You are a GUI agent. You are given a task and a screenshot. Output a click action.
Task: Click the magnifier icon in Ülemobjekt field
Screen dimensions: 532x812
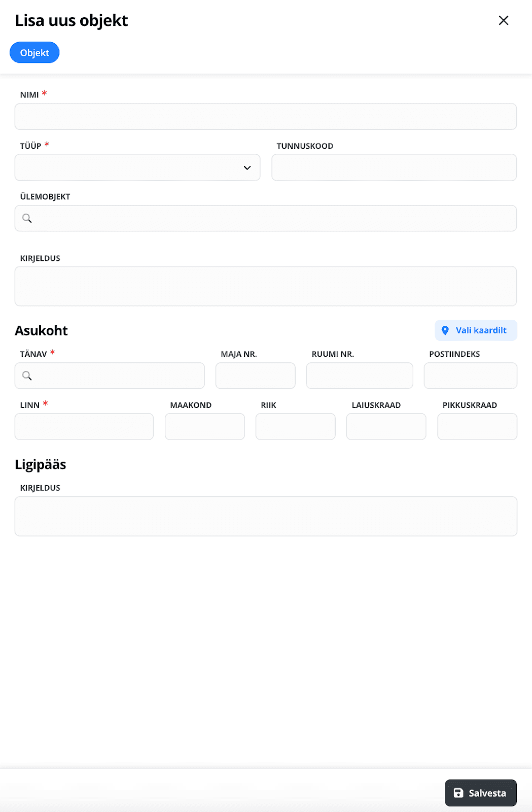tap(27, 218)
